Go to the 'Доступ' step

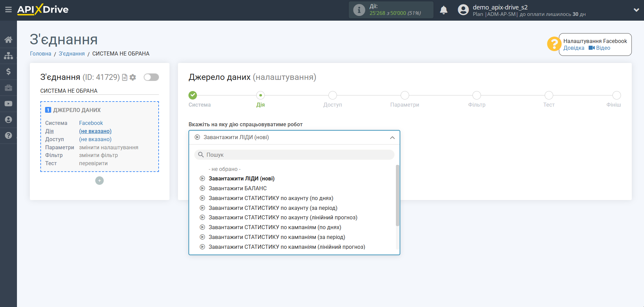333,96
